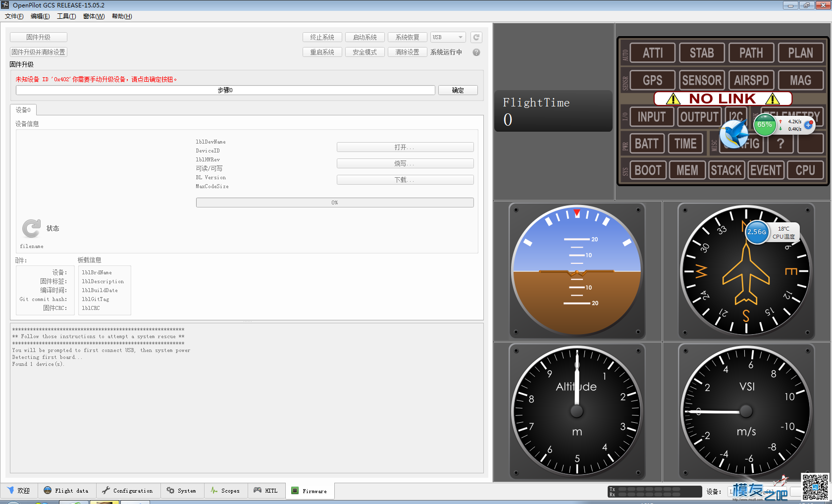Screen dimensions: 832x504
Task: Click the 系统恢复 button
Action: [408, 37]
